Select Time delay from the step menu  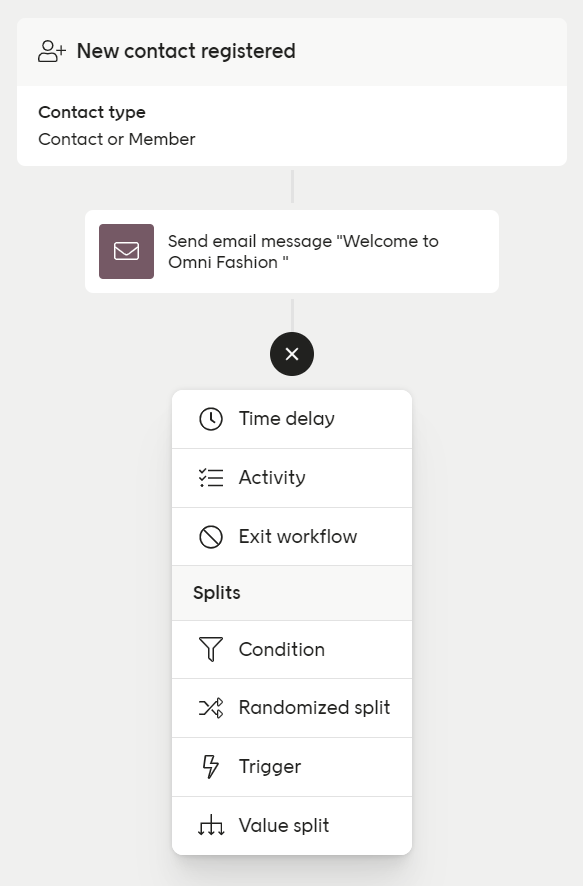[x=292, y=419]
